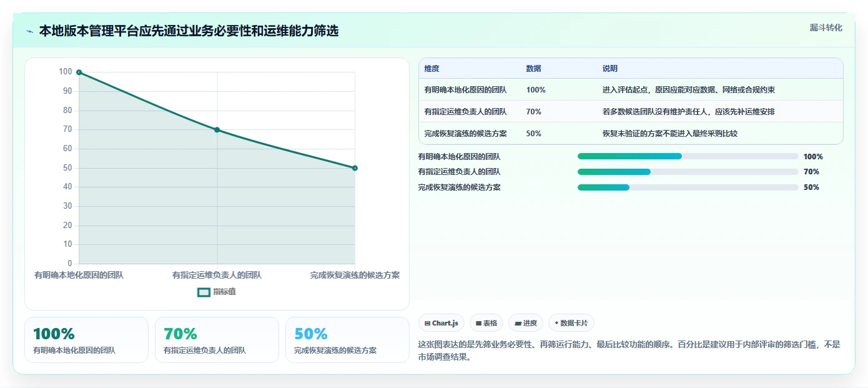Click progress label 完成恢复演练的候选方案
Viewport: 868px width, 388px height.
coord(459,187)
